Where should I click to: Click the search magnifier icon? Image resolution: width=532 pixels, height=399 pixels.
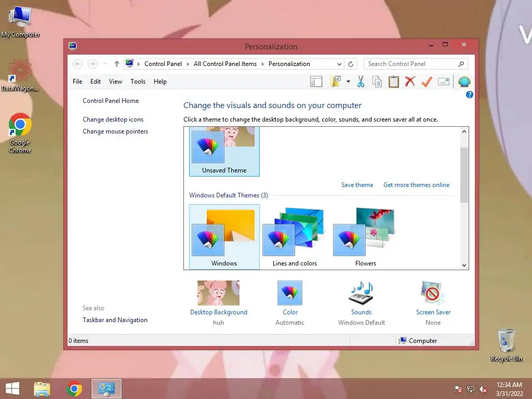click(x=461, y=64)
